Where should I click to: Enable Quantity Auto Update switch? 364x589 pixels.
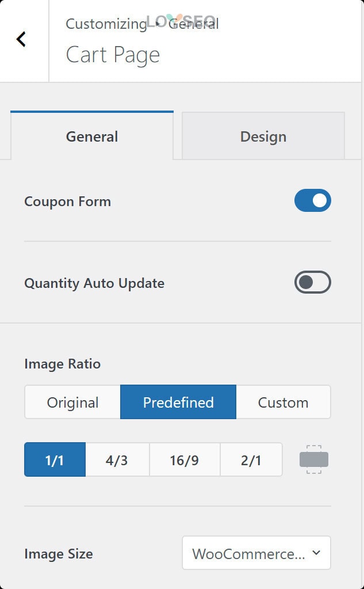click(x=313, y=282)
